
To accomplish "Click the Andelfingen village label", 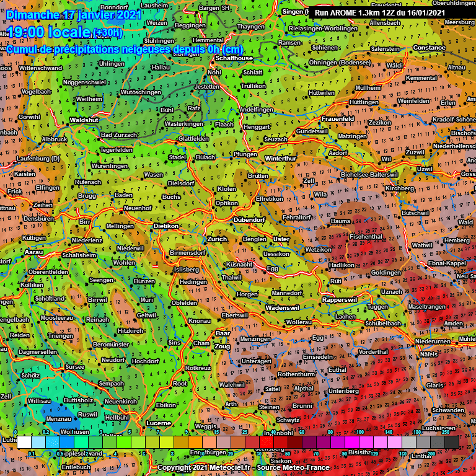I will point(257,110).
